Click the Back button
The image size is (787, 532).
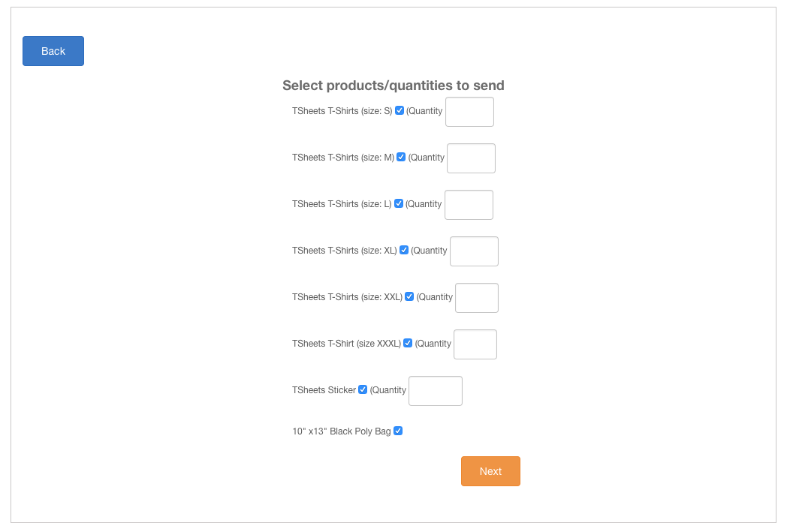[x=53, y=51]
